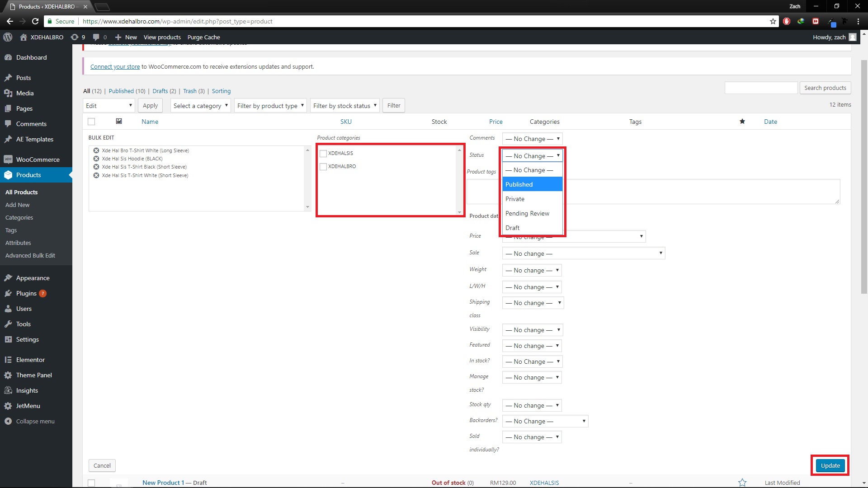
Task: Open Theme Panel in sidebar
Action: [36, 375]
